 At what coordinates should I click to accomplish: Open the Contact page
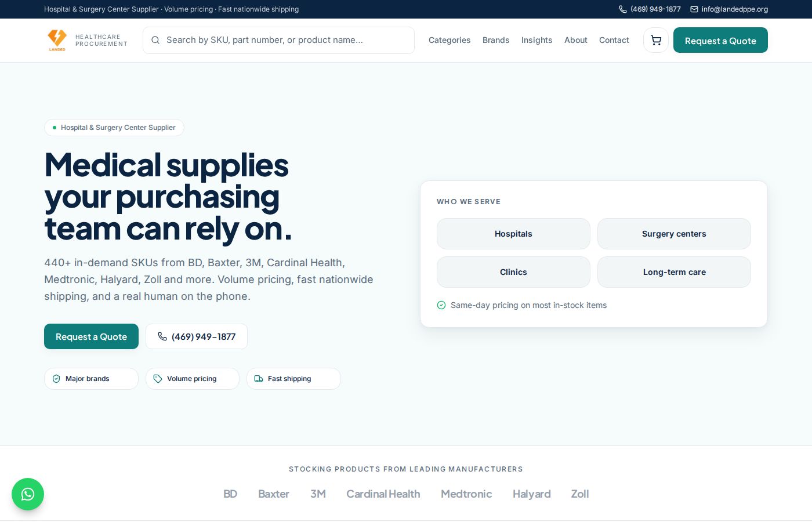click(614, 40)
